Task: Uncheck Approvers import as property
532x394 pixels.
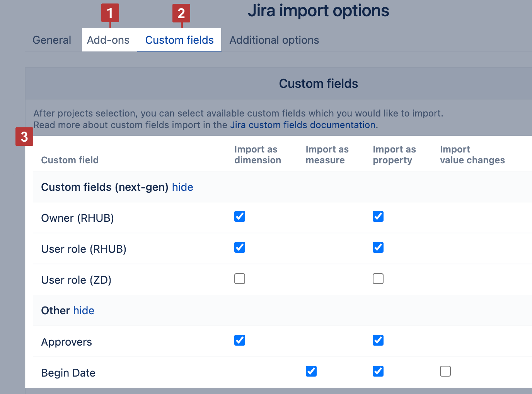Action: [x=378, y=340]
